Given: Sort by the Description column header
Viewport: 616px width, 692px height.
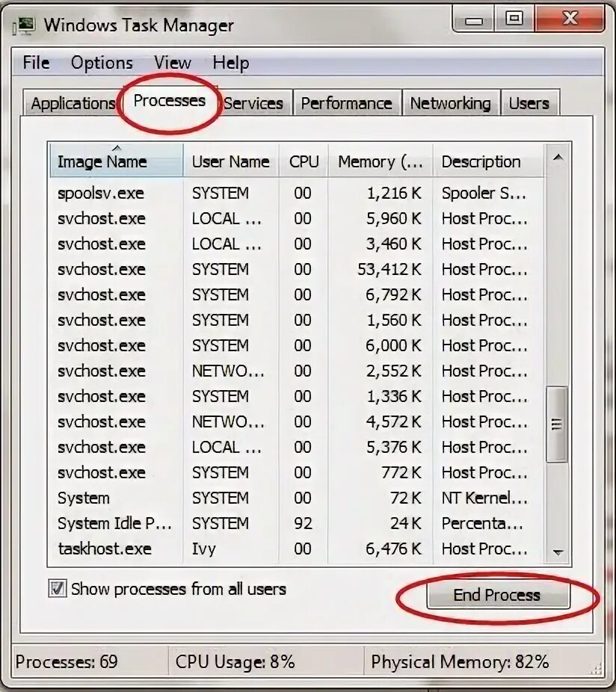Looking at the screenshot, I should pyautogui.click(x=488, y=161).
